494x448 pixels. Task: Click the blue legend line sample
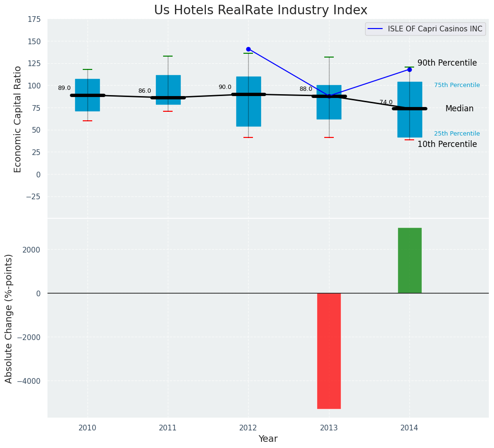pyautogui.click(x=376, y=29)
